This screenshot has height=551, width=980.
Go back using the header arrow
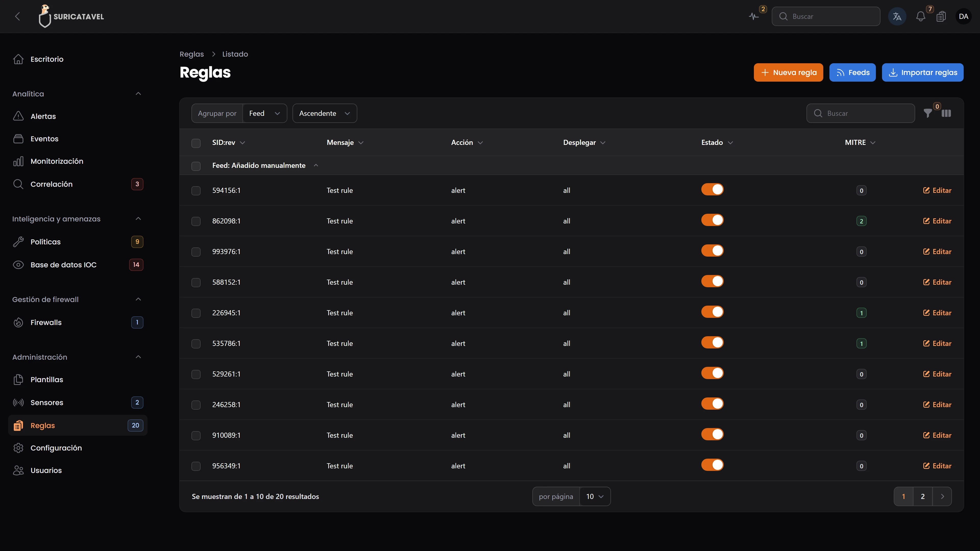pos(18,16)
